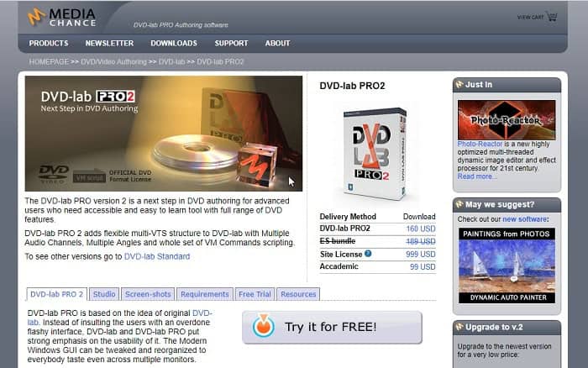Select the DVD-lab PRO 2 tab

click(56, 294)
